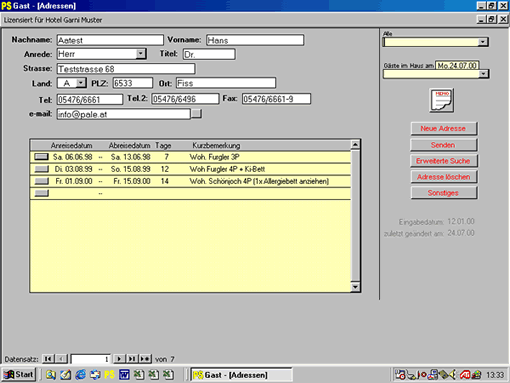The width and height of the screenshot is (510, 383).
Task: Open the Memo notepad icon
Action: (x=441, y=100)
